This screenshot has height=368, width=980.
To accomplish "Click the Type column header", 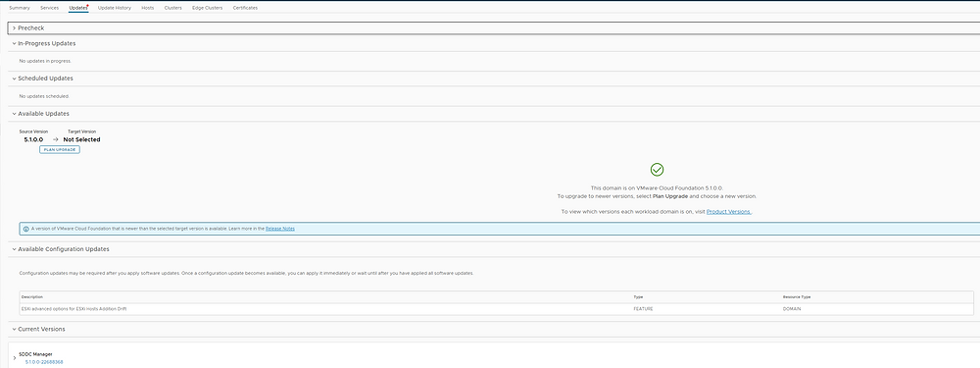I will click(x=638, y=296).
